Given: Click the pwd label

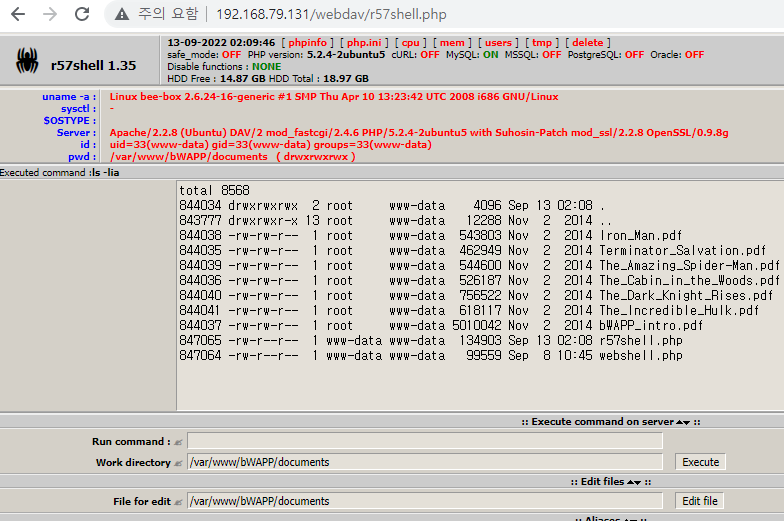Looking at the screenshot, I should [x=82, y=156].
